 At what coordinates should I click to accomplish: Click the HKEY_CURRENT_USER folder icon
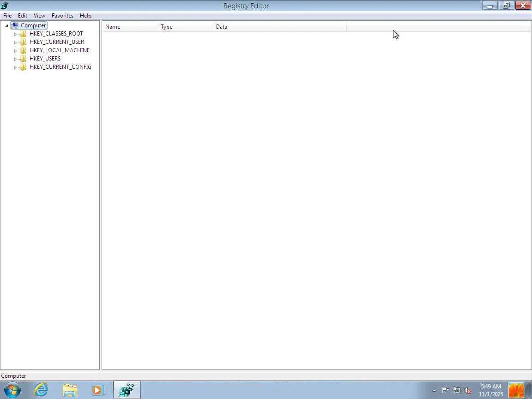[x=24, y=42]
